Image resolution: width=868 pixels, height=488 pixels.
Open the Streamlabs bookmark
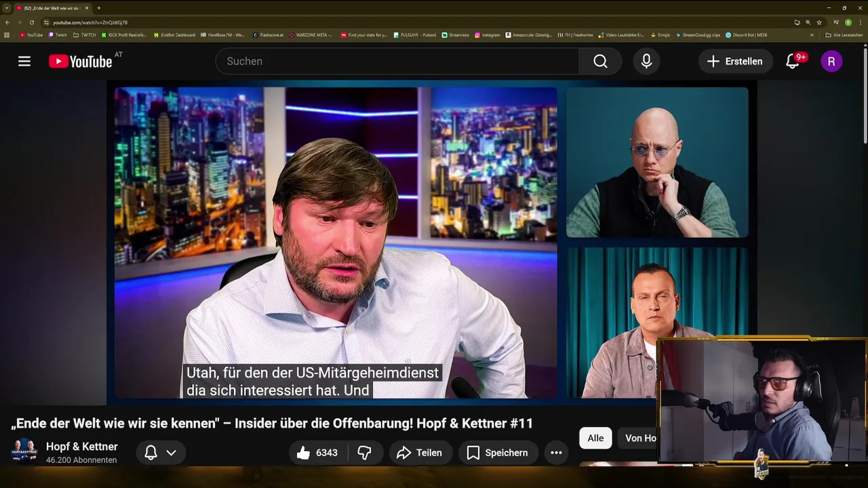[455, 35]
